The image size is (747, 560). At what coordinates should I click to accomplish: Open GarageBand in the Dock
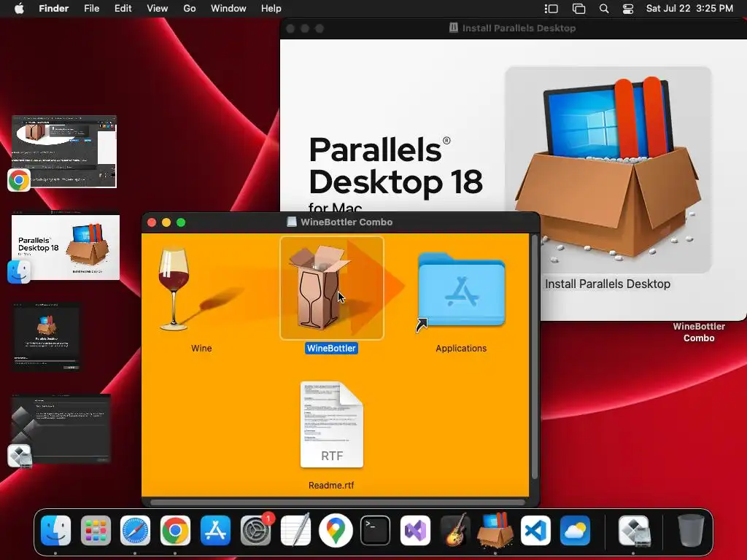(455, 530)
